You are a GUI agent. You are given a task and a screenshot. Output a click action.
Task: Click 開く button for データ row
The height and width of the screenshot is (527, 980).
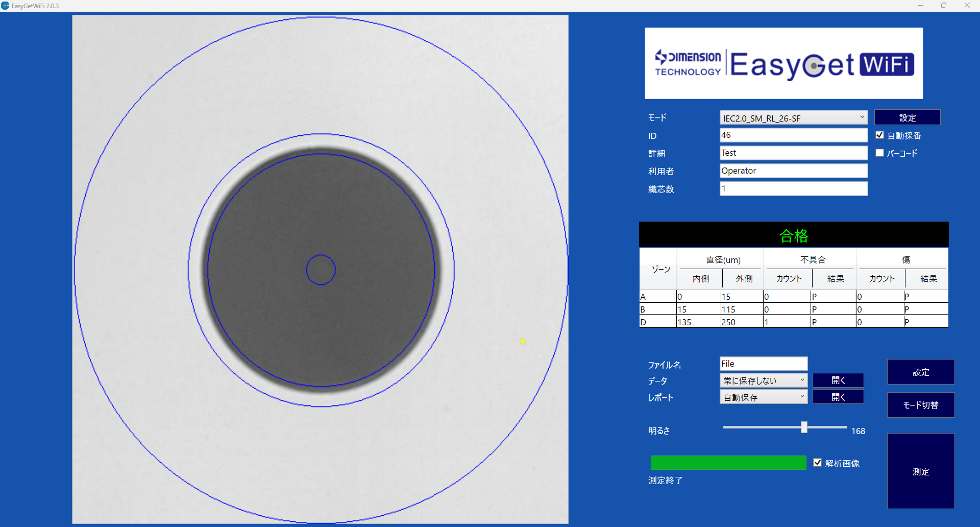pos(838,380)
